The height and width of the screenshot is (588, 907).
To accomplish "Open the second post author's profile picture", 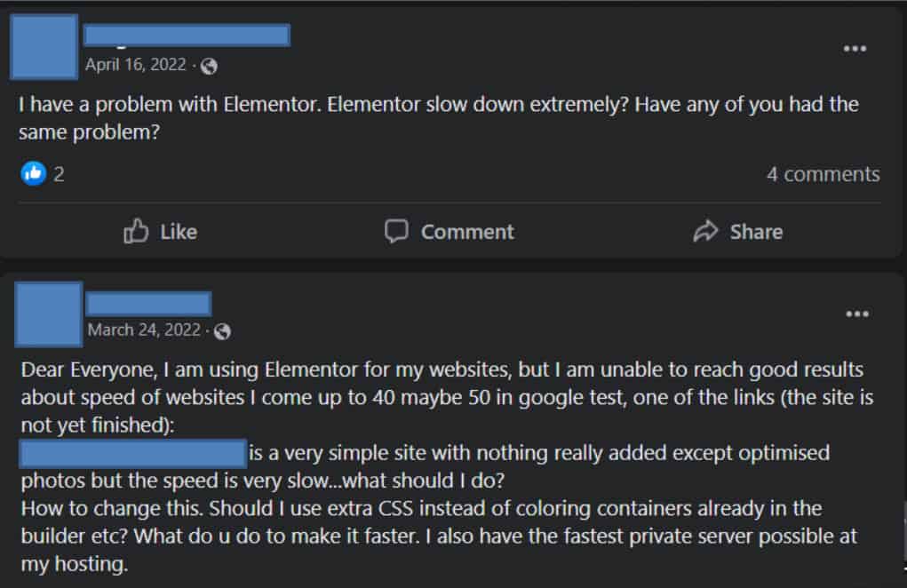I will point(49,315).
